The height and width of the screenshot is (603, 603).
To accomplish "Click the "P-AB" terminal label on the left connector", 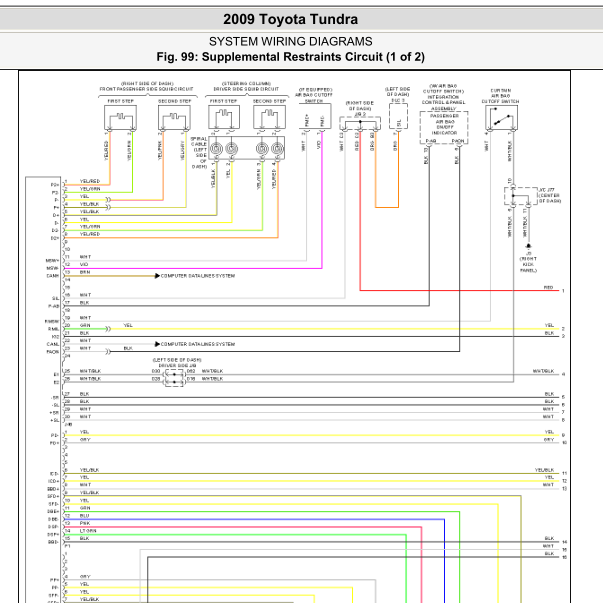I will pos(53,306).
